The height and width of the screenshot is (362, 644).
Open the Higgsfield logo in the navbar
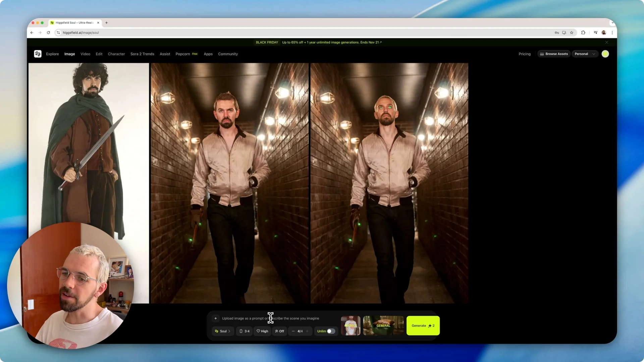click(38, 54)
